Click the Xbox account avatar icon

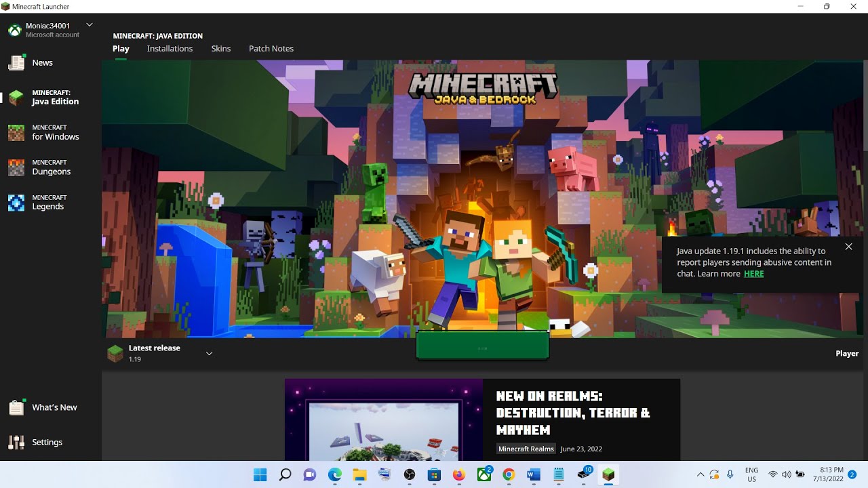coord(14,30)
